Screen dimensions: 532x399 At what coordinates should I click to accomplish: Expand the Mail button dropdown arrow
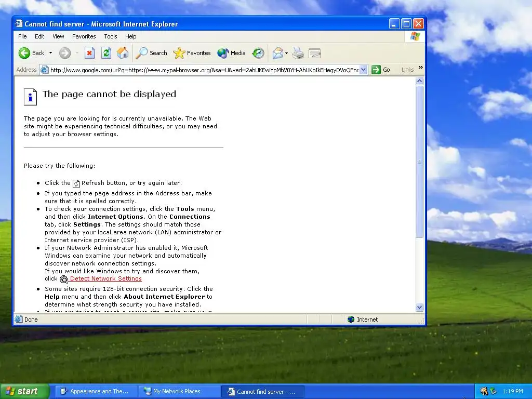click(x=286, y=54)
